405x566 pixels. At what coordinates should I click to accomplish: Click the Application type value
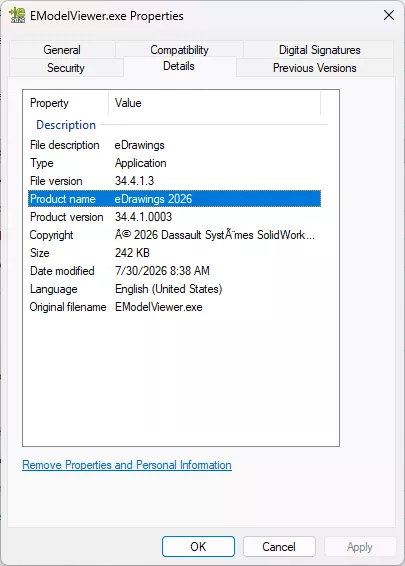[x=141, y=163]
